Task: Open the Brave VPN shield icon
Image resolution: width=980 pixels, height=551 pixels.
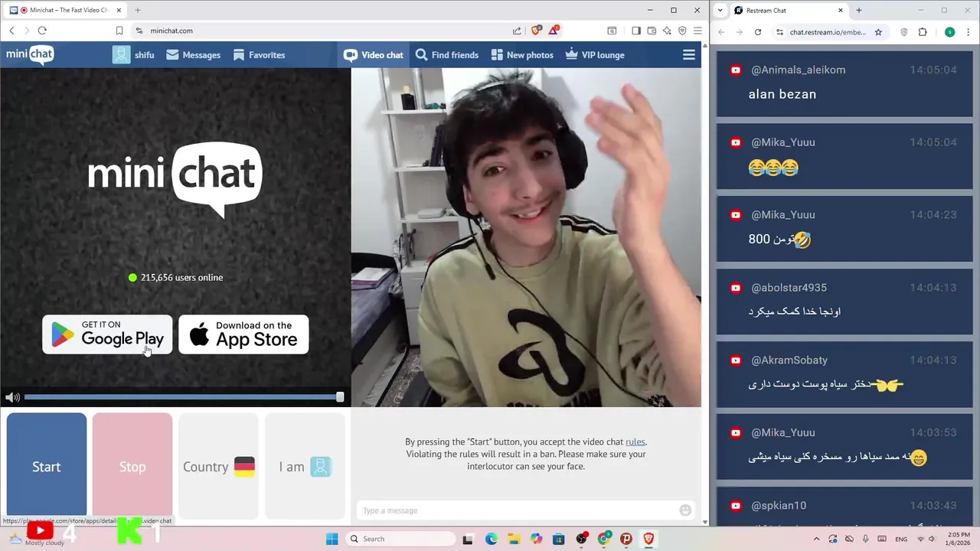Action: pos(682,31)
